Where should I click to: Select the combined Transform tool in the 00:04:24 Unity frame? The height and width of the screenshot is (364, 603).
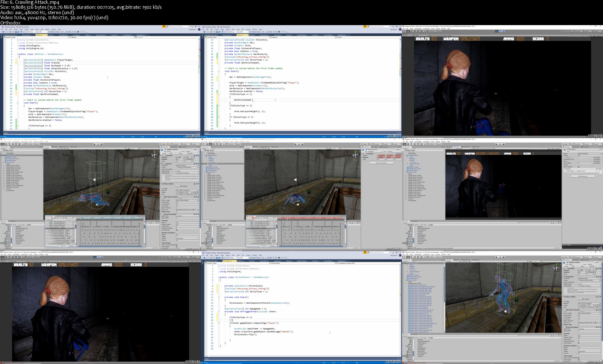pos(19,144)
